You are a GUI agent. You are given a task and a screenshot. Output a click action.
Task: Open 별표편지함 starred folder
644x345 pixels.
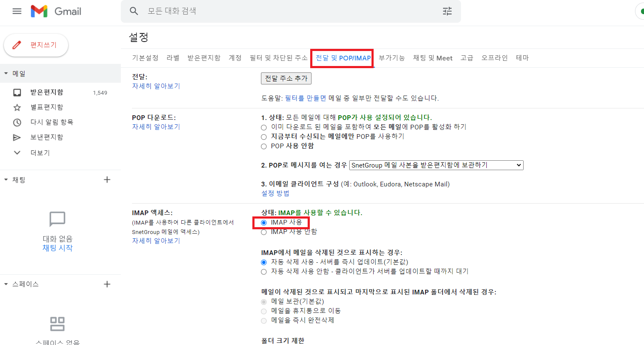(47, 107)
